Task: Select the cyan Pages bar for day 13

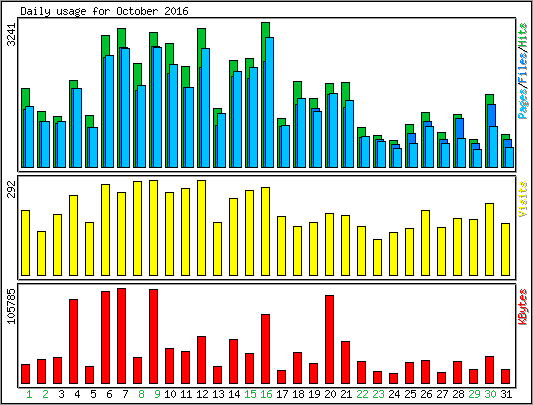Action: (222, 140)
